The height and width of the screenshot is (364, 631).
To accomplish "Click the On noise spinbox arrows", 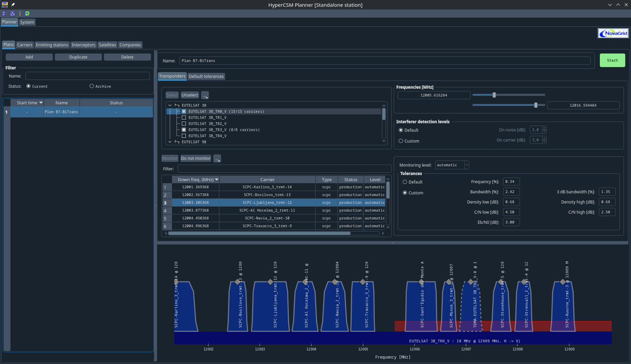I will (x=544, y=130).
